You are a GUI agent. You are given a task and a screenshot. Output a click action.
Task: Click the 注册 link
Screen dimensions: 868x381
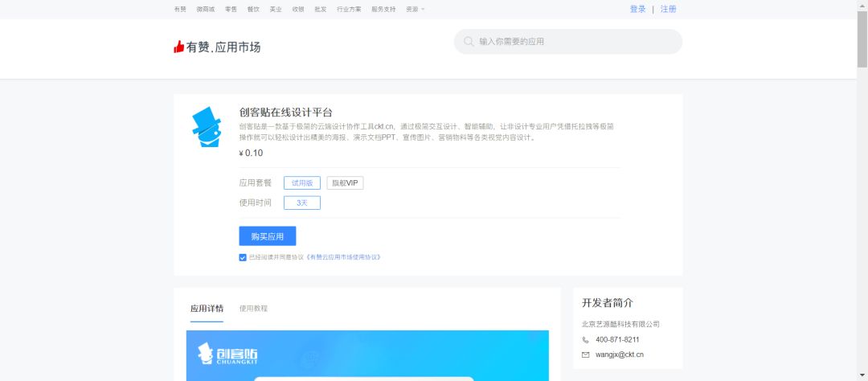pyautogui.click(x=668, y=10)
